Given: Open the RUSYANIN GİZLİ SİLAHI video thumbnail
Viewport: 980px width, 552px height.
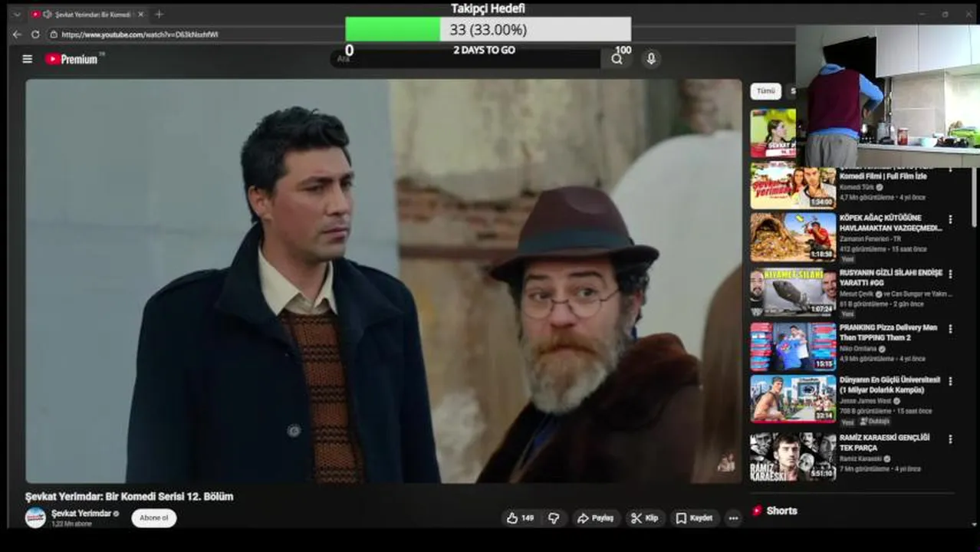Looking at the screenshot, I should [793, 292].
